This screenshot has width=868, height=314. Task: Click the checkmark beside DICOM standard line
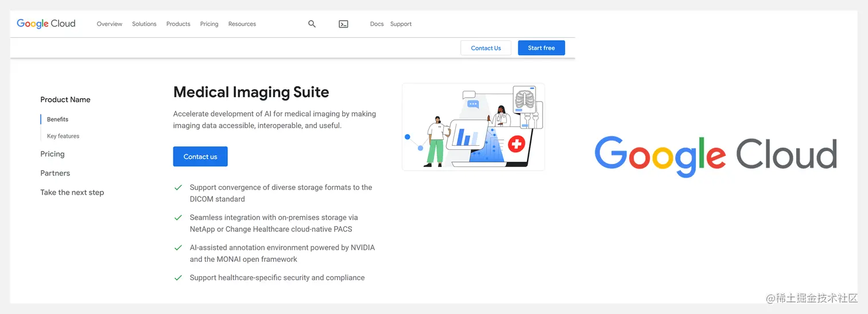[178, 188]
